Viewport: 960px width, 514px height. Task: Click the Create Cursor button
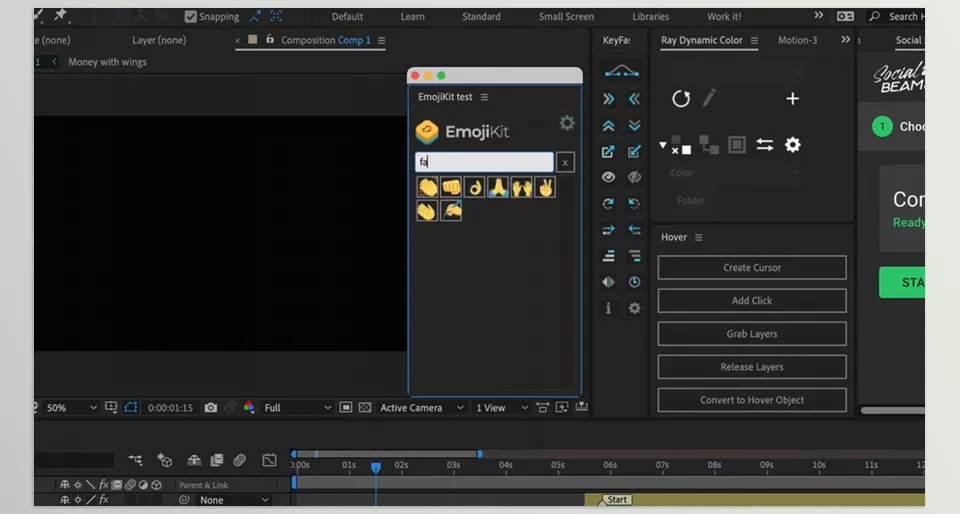[752, 267]
